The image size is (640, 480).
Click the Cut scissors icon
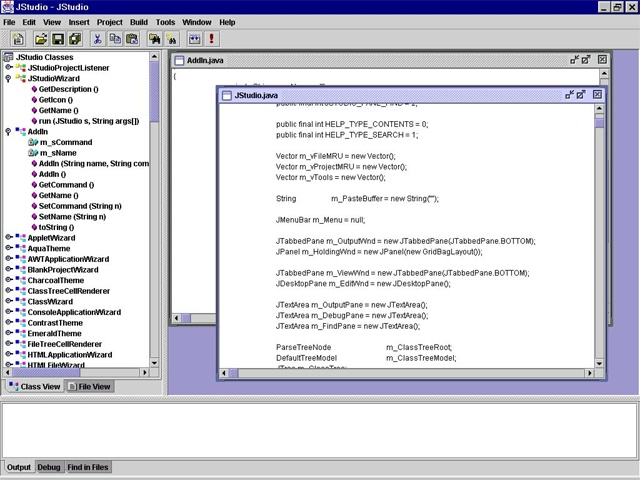[x=98, y=39]
